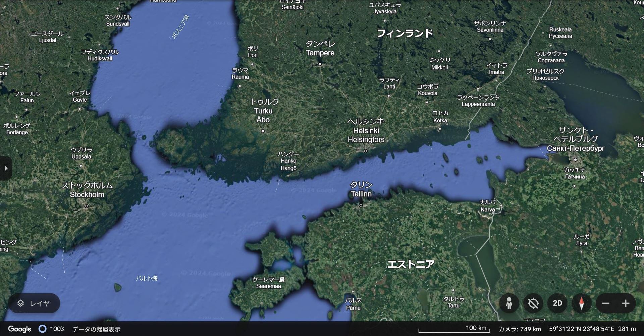Select the Saaremaa island label
Viewport: 644px width, 336px height.
point(268,283)
